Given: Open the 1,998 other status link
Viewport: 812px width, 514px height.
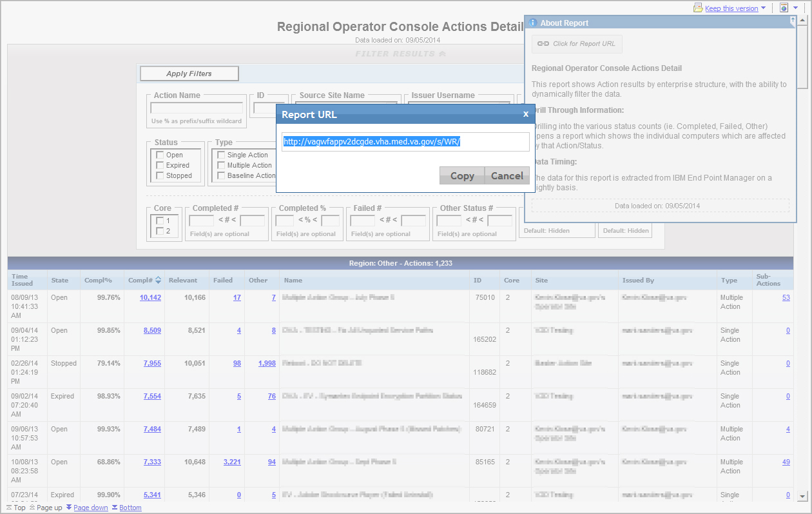Looking at the screenshot, I should pyautogui.click(x=267, y=363).
